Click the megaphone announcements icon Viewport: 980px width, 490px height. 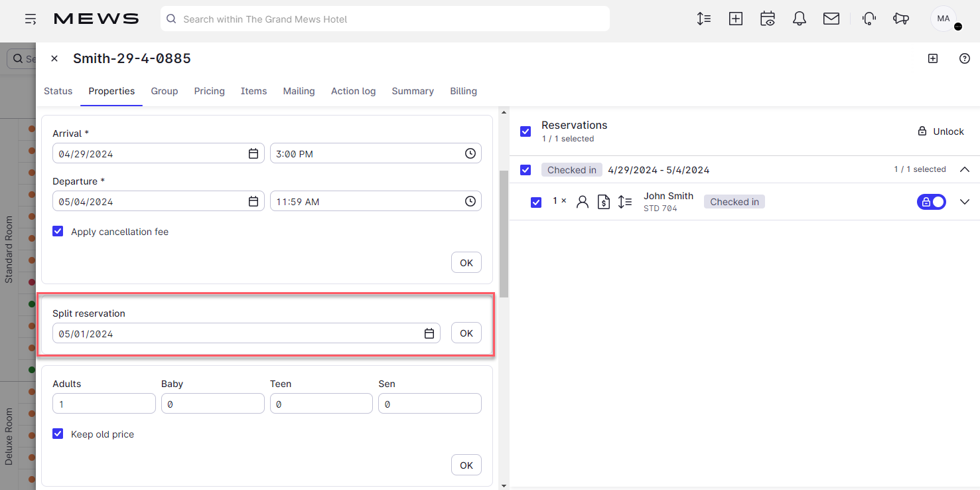point(900,19)
